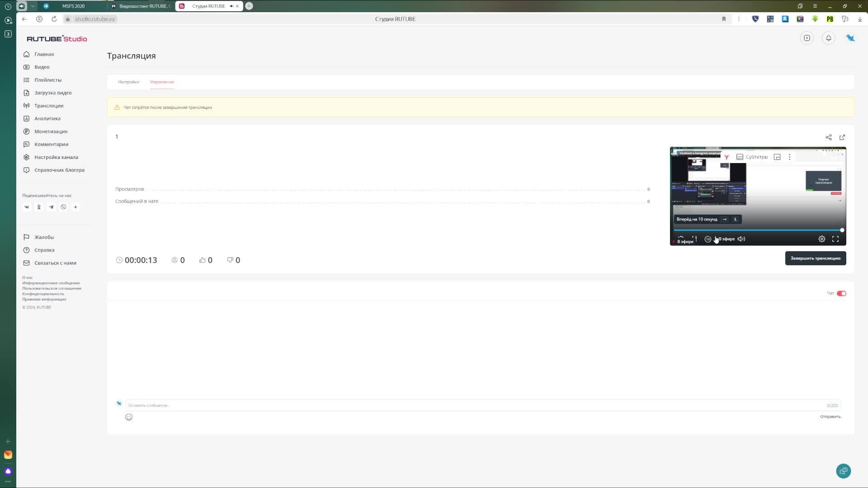Click the RUTUBE Studio logo

coord(57,39)
